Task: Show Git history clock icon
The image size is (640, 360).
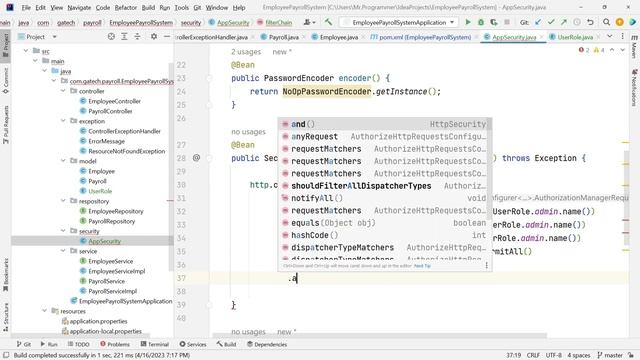Action: tap(577, 22)
